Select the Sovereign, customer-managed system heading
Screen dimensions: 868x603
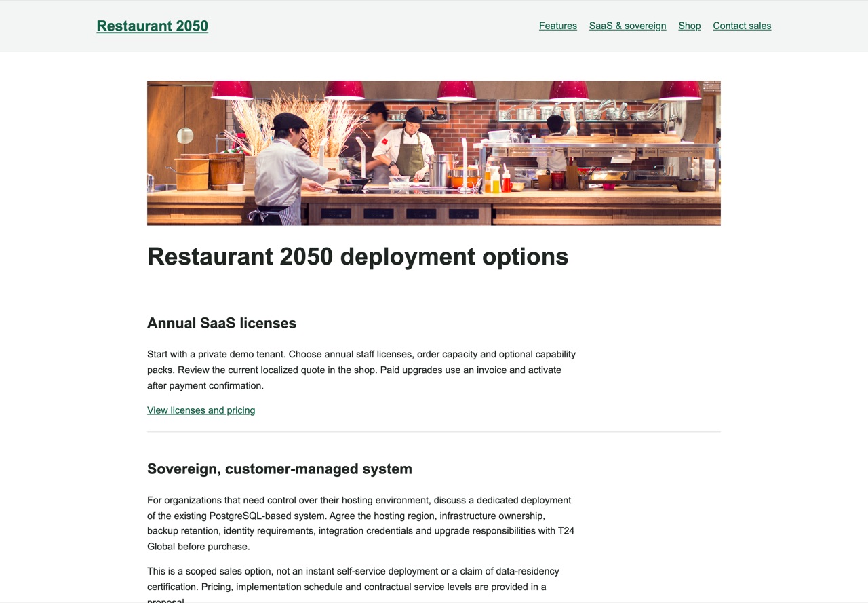pos(279,469)
